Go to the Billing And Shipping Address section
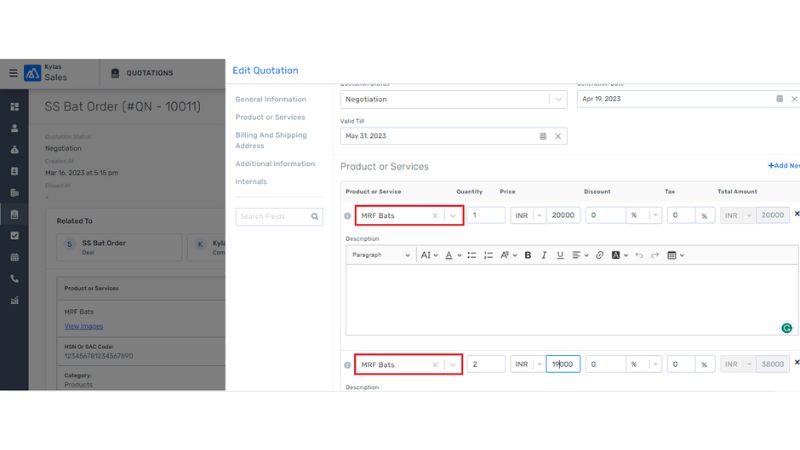 [271, 140]
